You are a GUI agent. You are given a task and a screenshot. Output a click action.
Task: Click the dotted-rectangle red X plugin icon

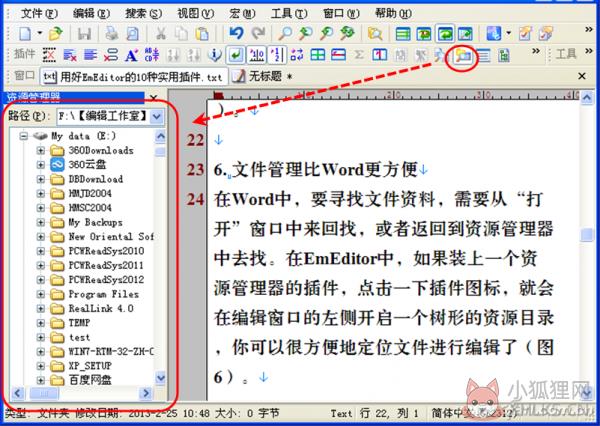coord(49,55)
